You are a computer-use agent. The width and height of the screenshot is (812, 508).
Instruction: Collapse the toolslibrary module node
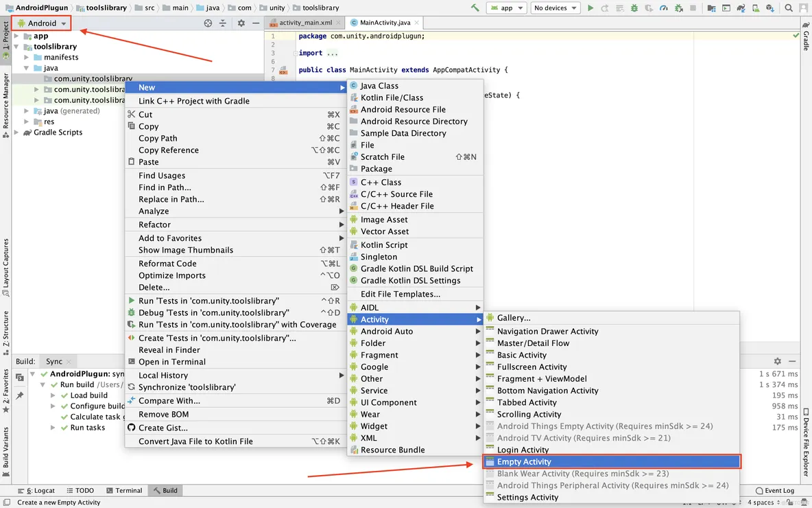pyautogui.click(x=16, y=47)
